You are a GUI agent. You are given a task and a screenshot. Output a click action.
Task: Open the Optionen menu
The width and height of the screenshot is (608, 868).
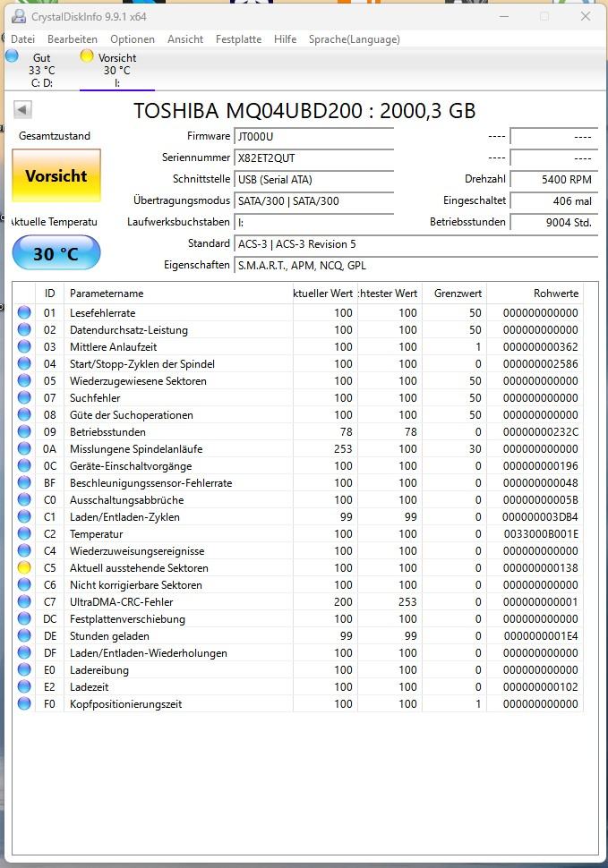[x=133, y=39]
